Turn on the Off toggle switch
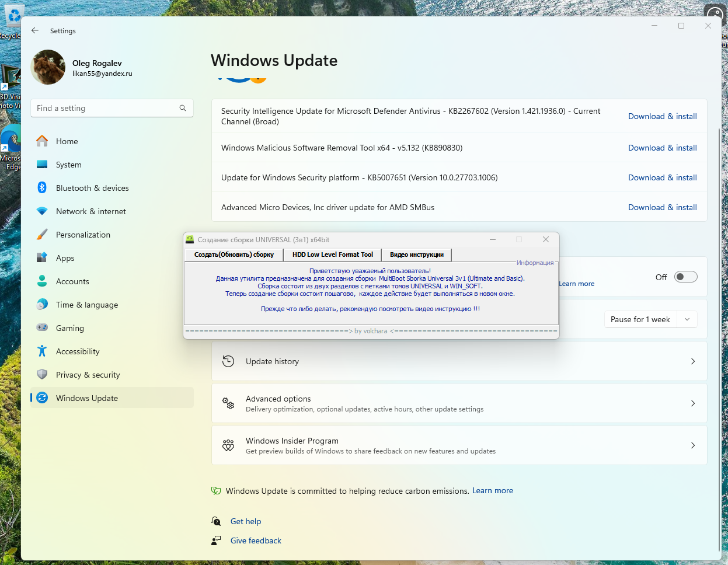Screen dimensions: 728x565 [x=685, y=277]
